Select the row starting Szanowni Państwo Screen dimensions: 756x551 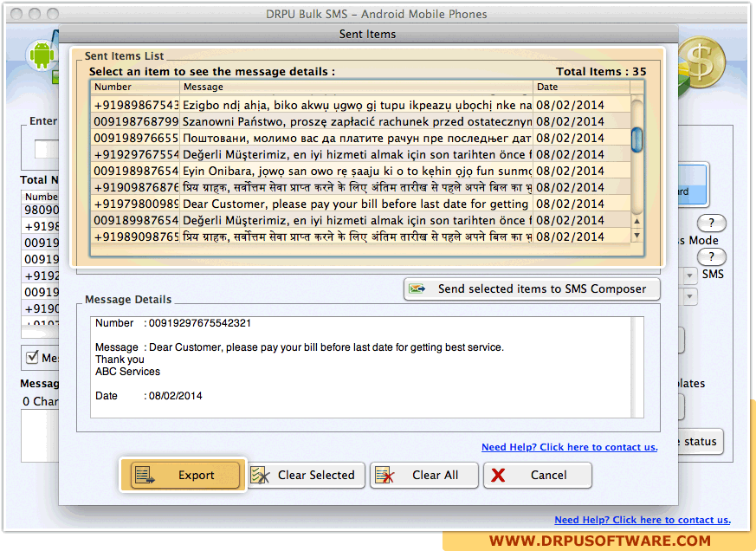coord(360,121)
